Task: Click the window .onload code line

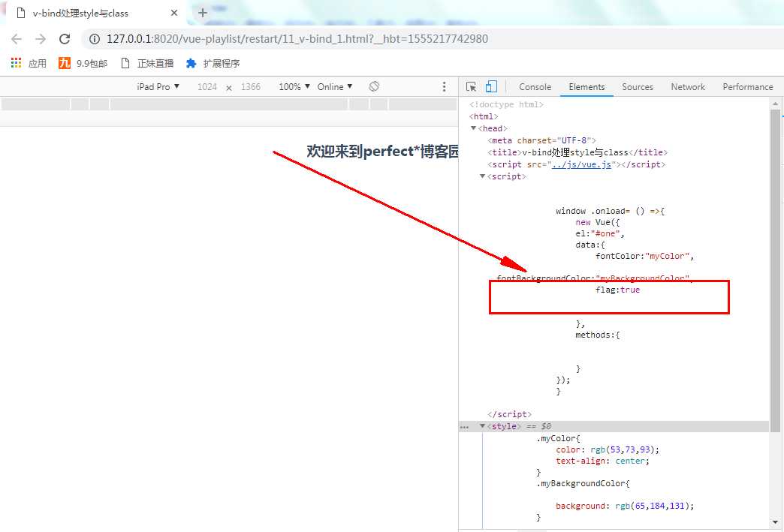Action: tap(610, 211)
